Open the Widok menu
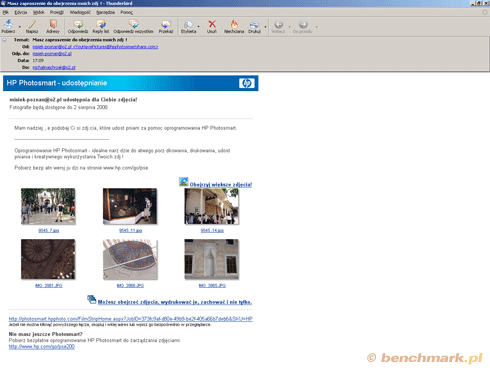The image size is (490, 370). pyautogui.click(x=38, y=12)
